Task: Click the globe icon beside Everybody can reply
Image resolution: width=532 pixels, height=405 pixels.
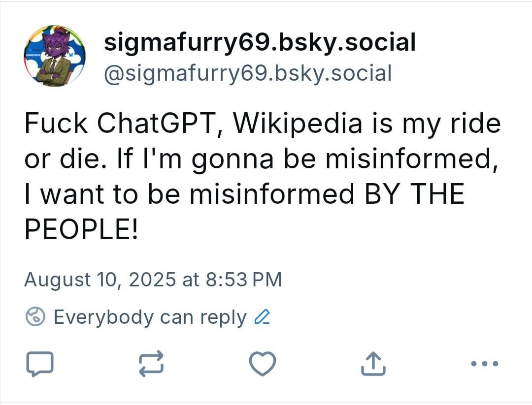Action: point(35,316)
